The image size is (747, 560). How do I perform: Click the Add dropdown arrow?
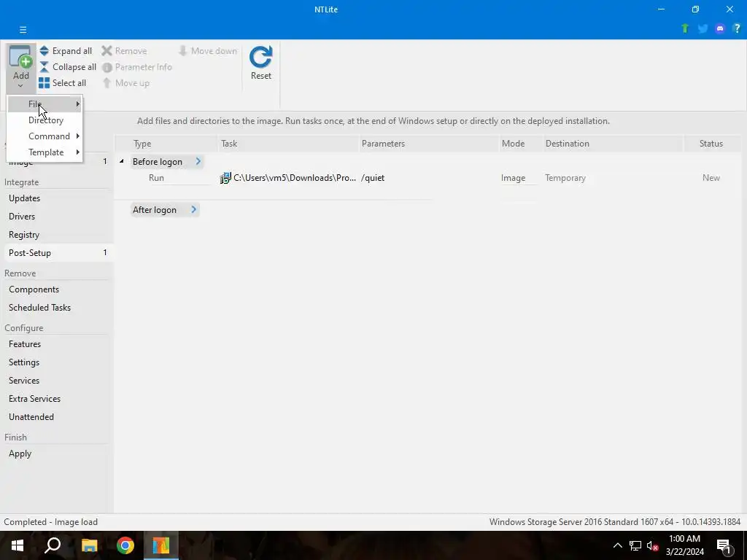point(20,86)
